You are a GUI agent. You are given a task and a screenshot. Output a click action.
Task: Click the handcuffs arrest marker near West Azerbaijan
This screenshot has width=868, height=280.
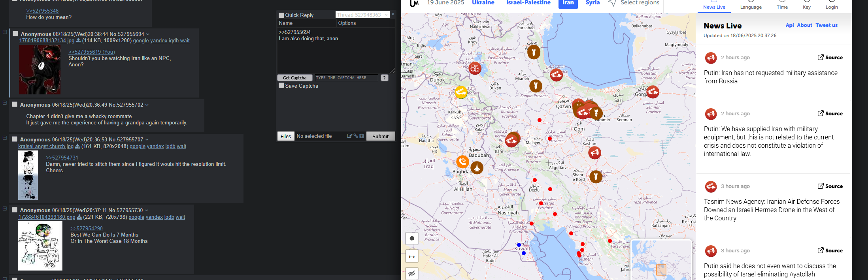click(x=475, y=68)
